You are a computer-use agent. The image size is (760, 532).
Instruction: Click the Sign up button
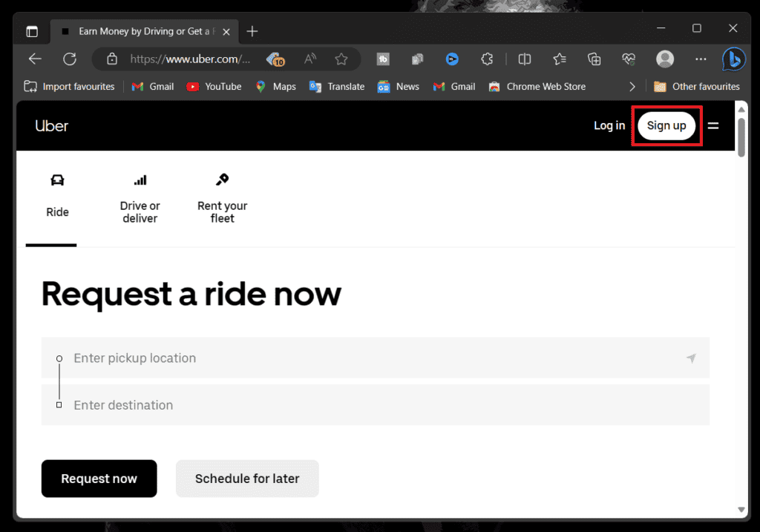(x=666, y=125)
